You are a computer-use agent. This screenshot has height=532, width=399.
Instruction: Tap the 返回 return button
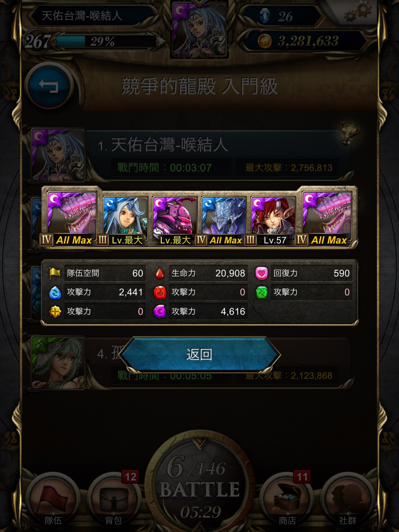(x=199, y=354)
